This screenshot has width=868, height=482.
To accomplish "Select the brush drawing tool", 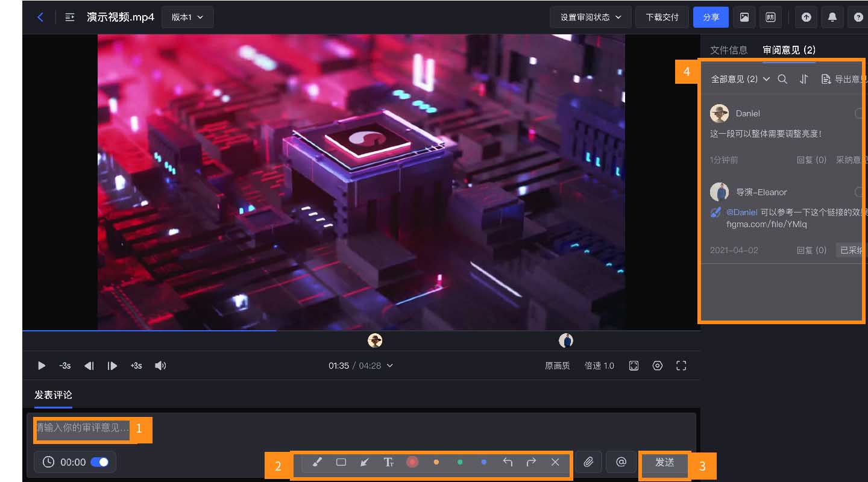I will (318, 462).
